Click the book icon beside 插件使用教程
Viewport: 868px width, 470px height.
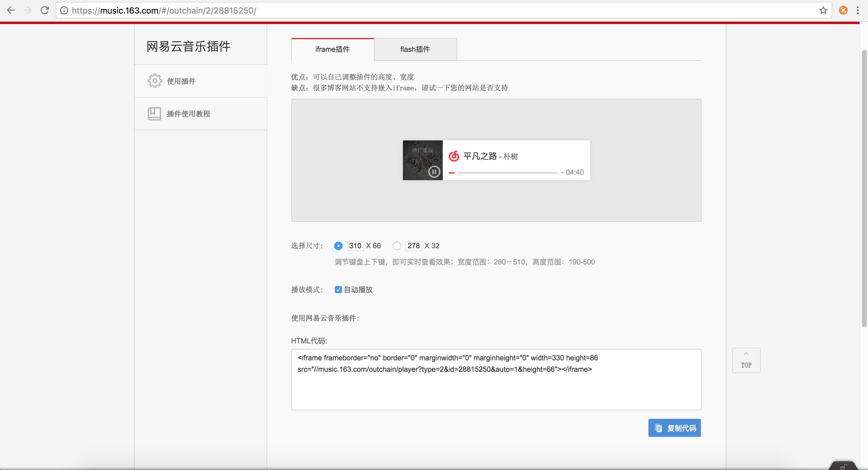click(154, 114)
